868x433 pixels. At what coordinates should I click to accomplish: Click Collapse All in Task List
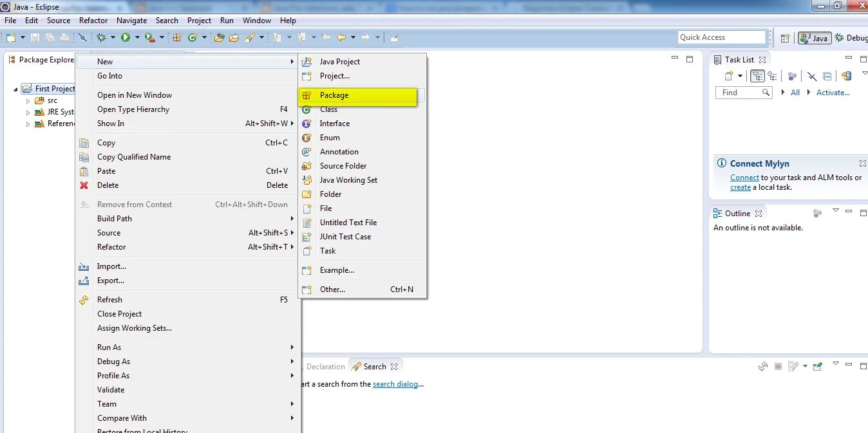827,76
